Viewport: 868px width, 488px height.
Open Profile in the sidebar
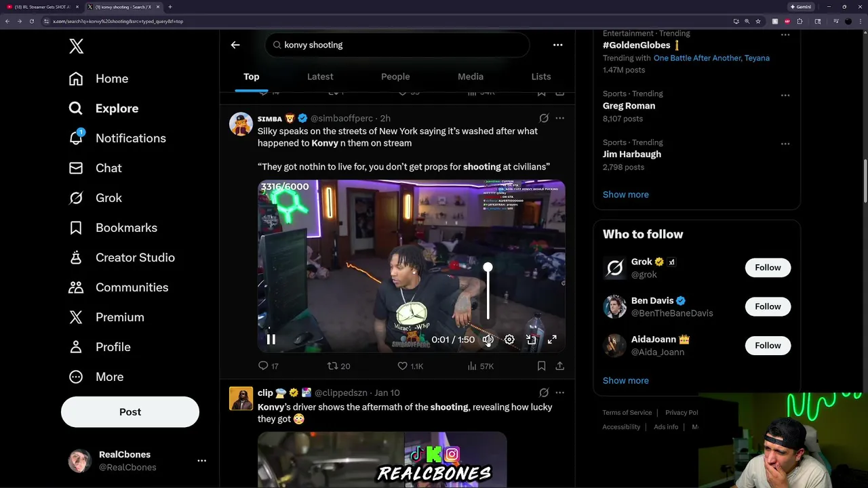click(x=99, y=347)
